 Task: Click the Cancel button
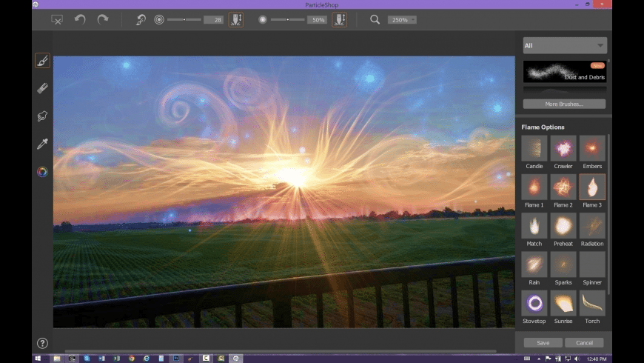tap(584, 342)
